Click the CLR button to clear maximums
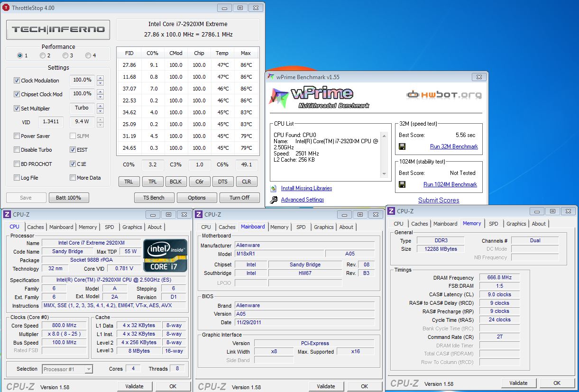579x392 pixels. [x=247, y=182]
